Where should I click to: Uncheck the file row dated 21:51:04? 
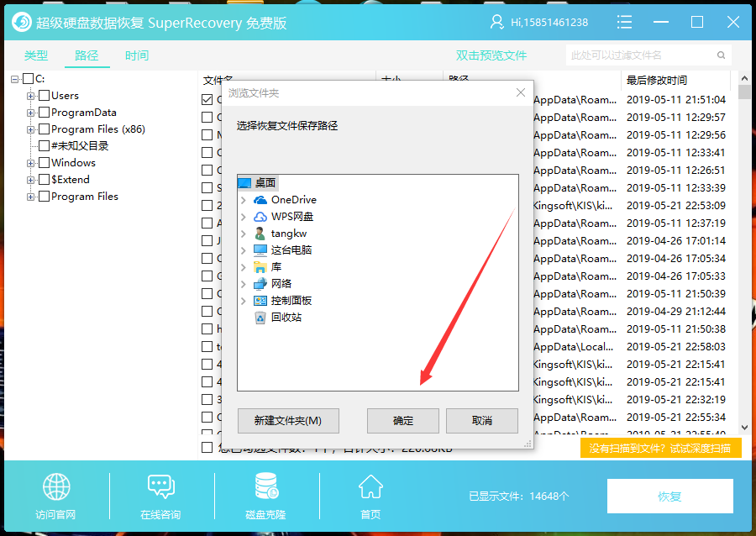point(207,99)
